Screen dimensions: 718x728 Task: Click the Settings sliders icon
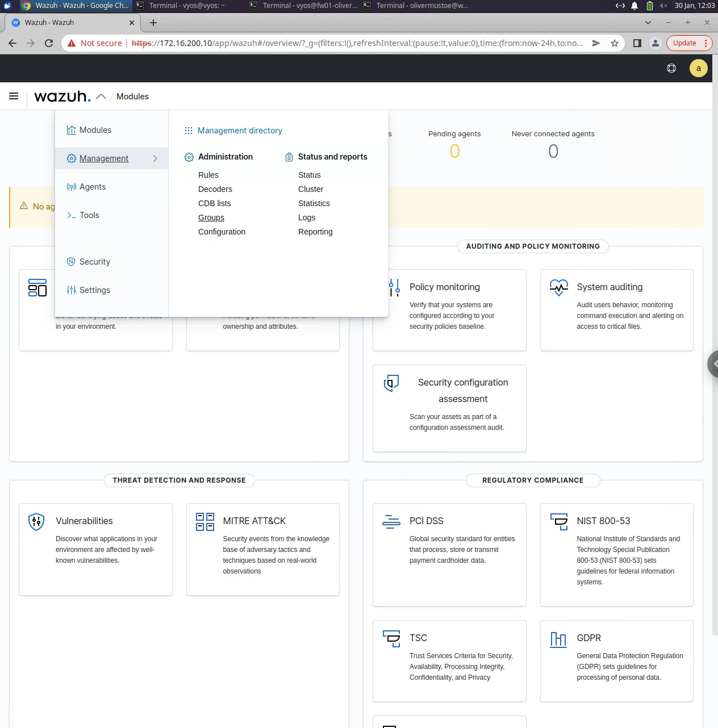[x=71, y=290]
